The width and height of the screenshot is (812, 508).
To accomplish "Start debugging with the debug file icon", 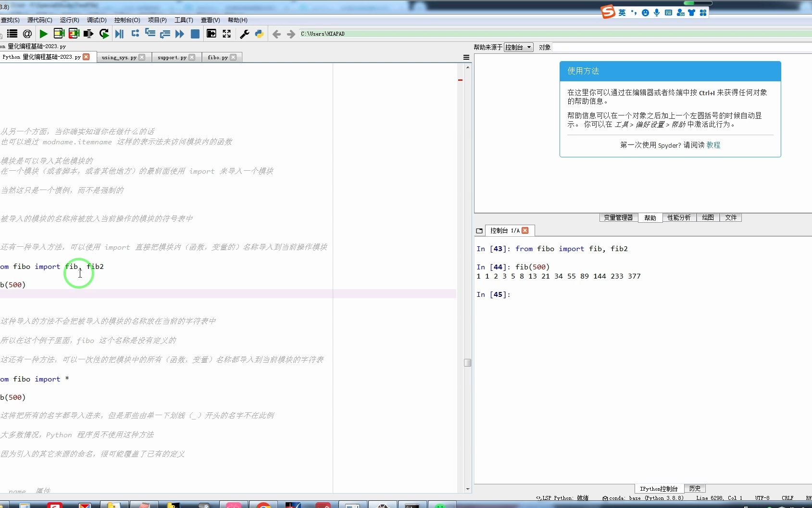I will click(120, 34).
